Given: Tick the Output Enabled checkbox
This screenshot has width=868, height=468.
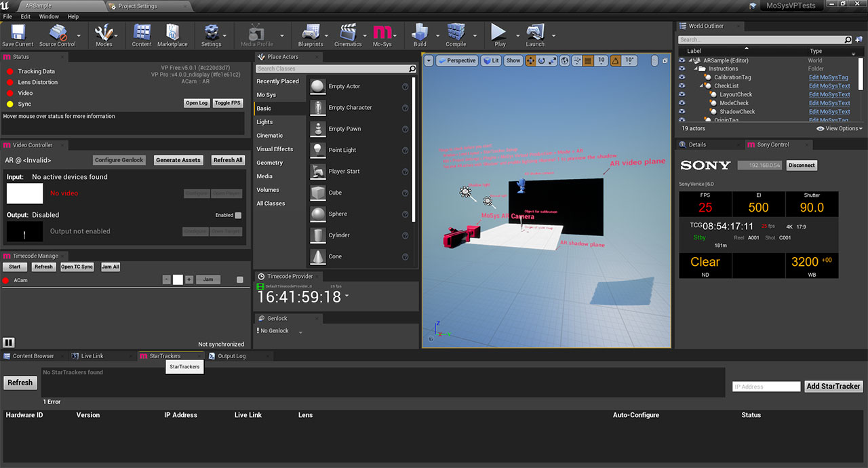Looking at the screenshot, I should click(238, 215).
